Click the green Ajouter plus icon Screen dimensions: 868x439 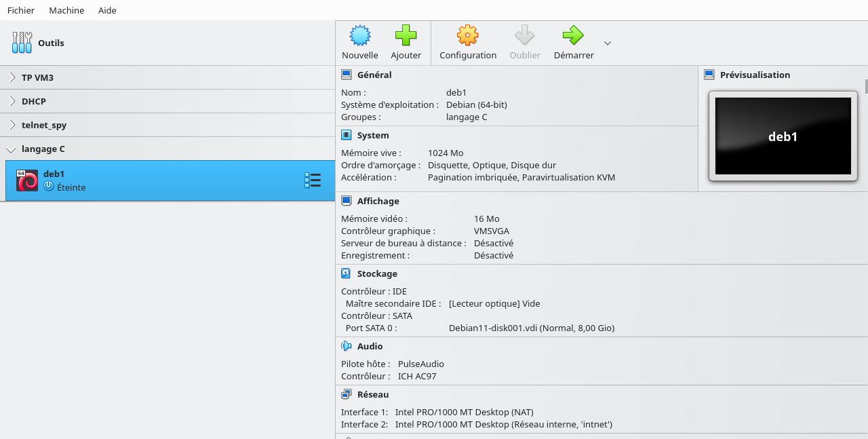coord(406,35)
